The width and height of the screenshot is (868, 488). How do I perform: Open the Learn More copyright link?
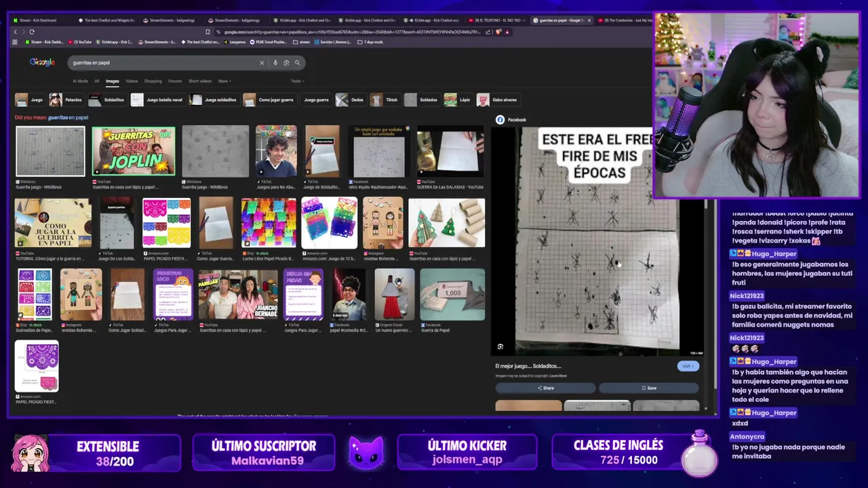558,375
